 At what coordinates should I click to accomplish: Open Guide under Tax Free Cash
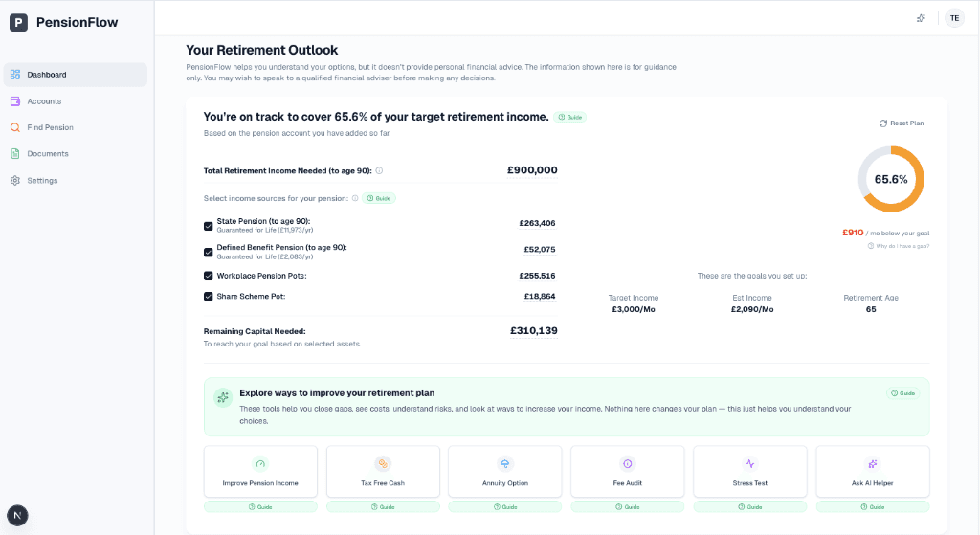click(383, 507)
